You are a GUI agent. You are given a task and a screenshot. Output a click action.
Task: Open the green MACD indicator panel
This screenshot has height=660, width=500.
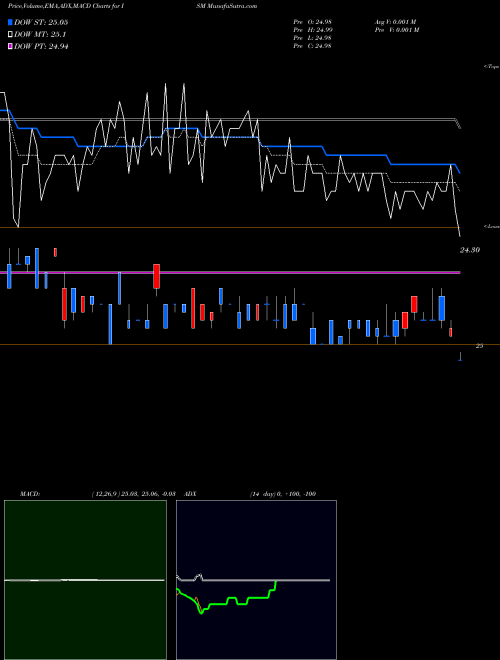coord(85,580)
